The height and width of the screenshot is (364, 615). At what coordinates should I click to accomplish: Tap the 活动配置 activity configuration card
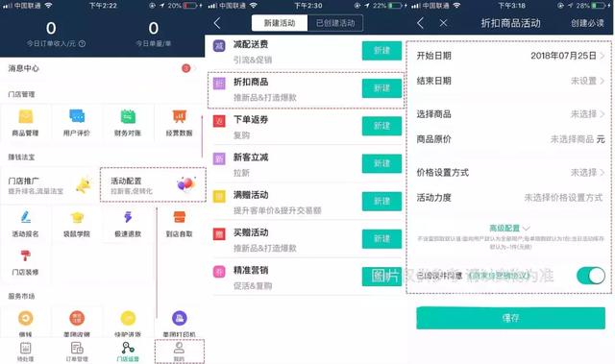click(x=153, y=185)
